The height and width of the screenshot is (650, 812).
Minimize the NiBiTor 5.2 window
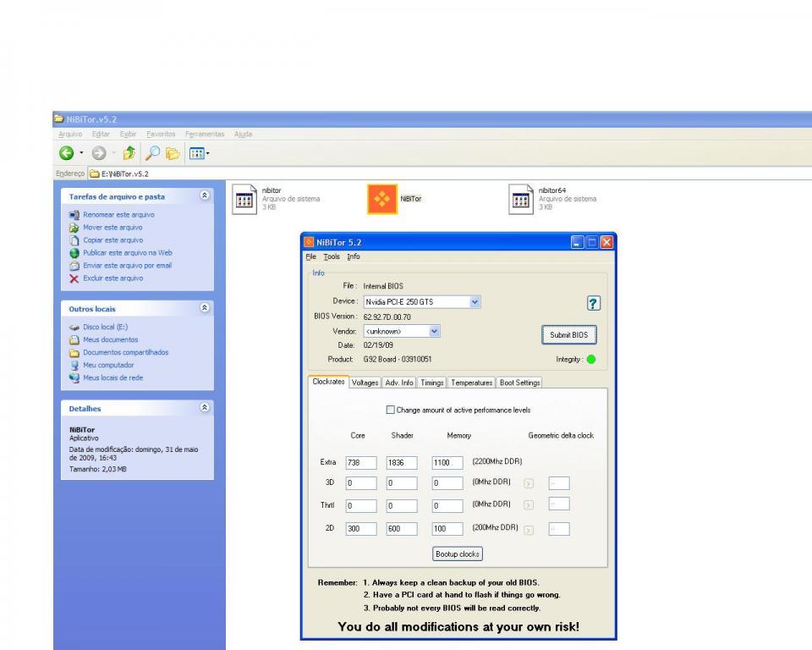(x=578, y=242)
